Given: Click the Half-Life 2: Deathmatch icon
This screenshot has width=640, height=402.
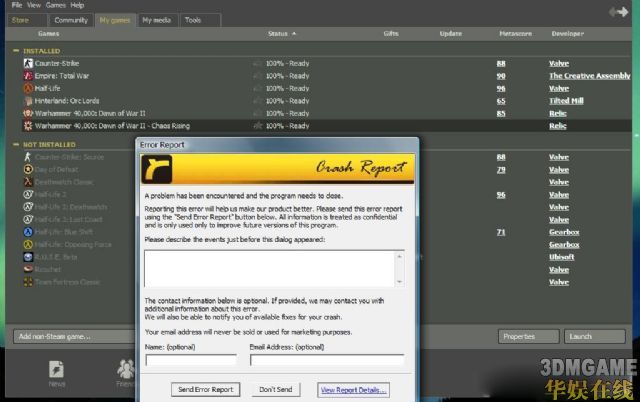Looking at the screenshot, I should pyautogui.click(x=28, y=207).
